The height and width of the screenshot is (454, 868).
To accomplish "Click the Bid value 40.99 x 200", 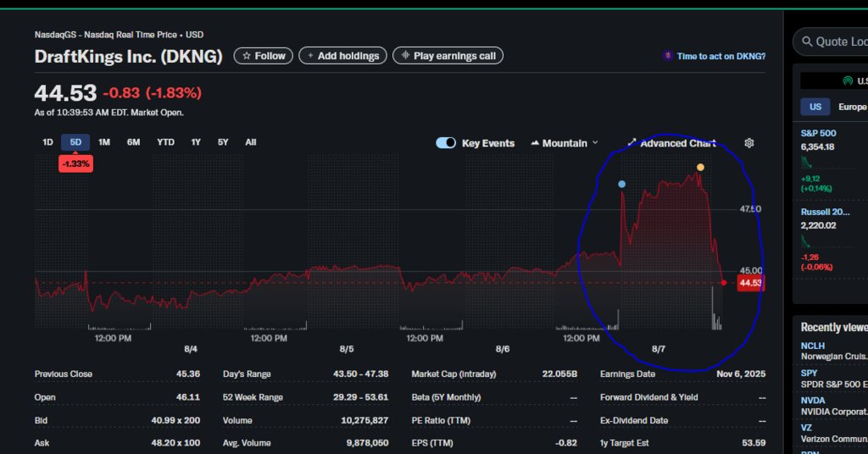I will 175,420.
